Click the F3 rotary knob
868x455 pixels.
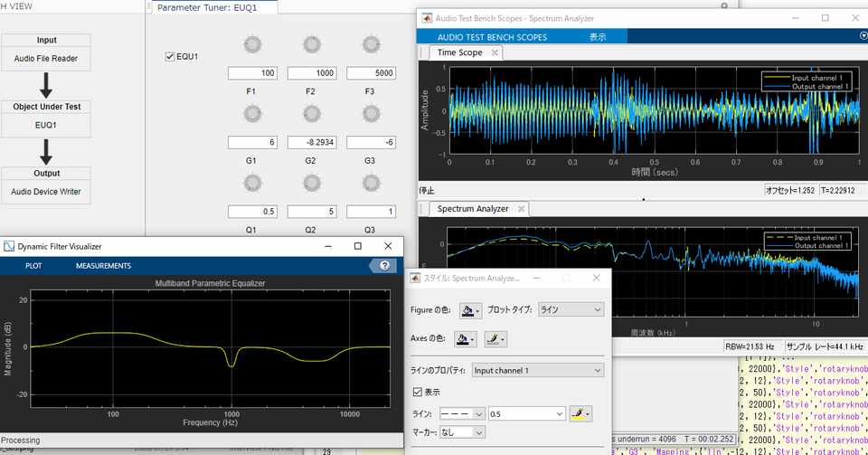[x=371, y=44]
